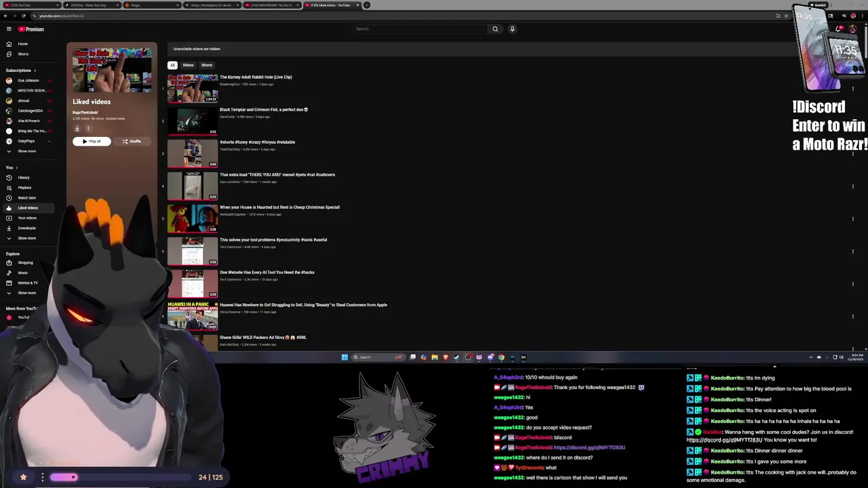Click the YouTube Premium logo
868x488 pixels.
pos(31,29)
